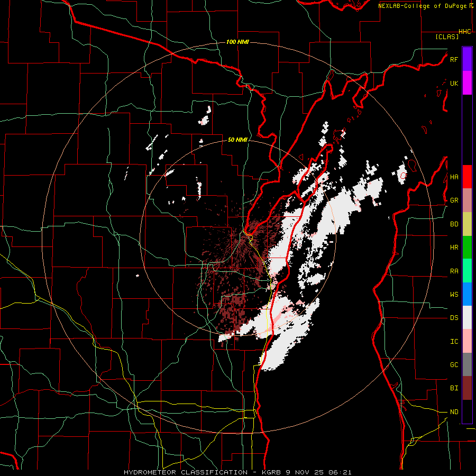This screenshot has height=476, width=476.
Task: Select the IC pink legend swatch
Action: coord(467,341)
